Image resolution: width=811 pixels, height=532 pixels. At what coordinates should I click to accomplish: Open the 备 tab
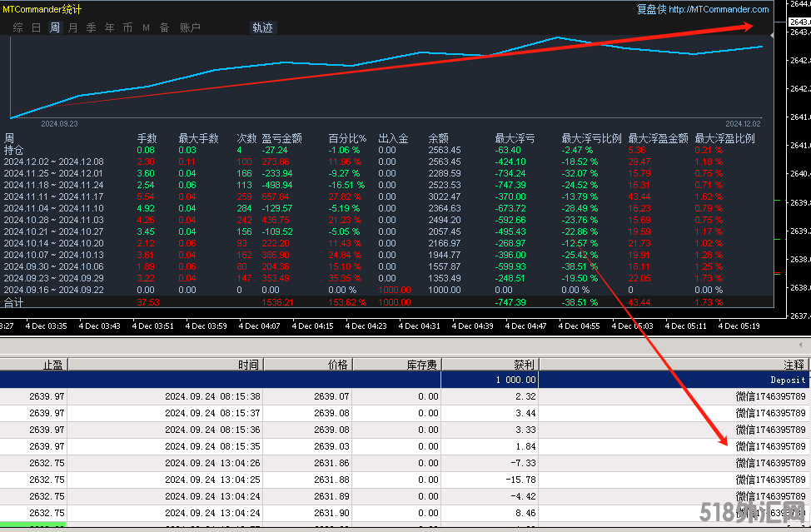point(164,27)
